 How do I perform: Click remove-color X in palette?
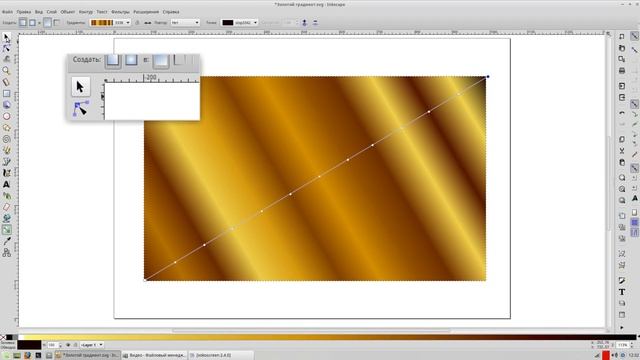pyautogui.click(x=3, y=337)
